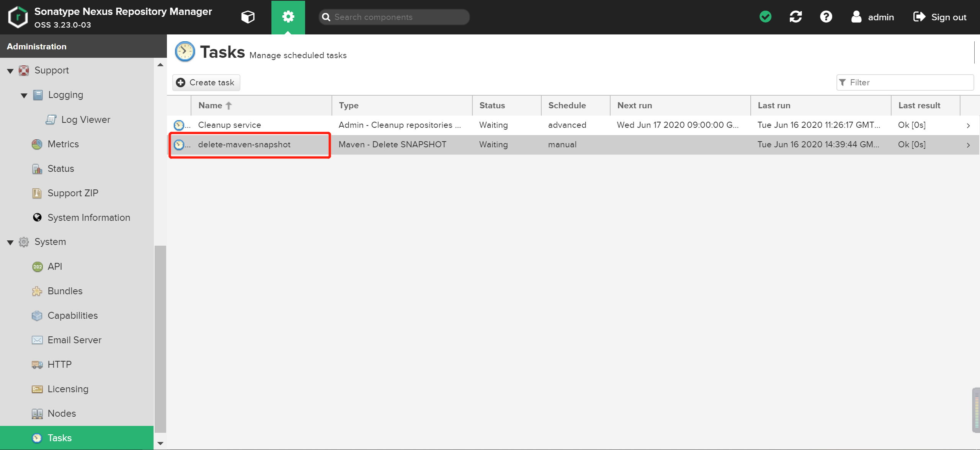
Task: Click the Nexus hexagon logo
Action: point(18,17)
